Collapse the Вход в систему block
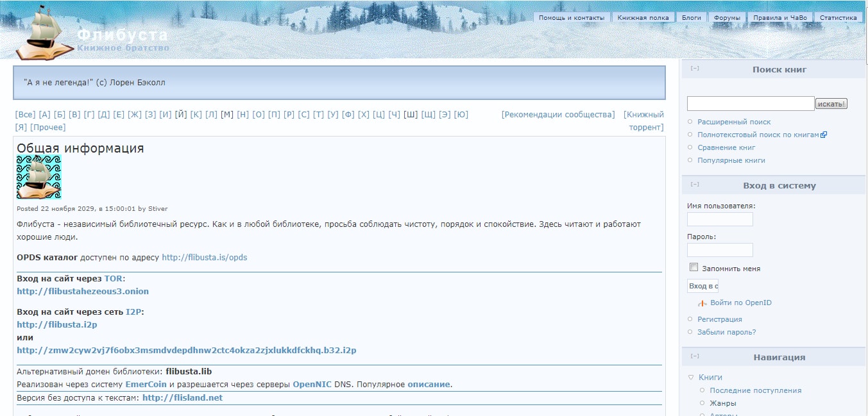 (695, 185)
